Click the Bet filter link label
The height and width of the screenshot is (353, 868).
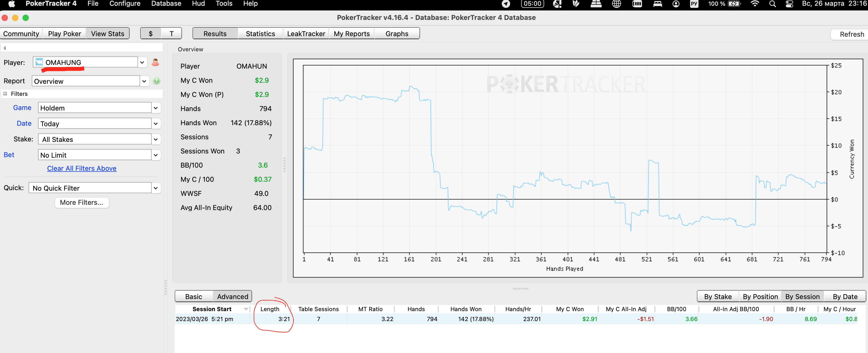9,155
